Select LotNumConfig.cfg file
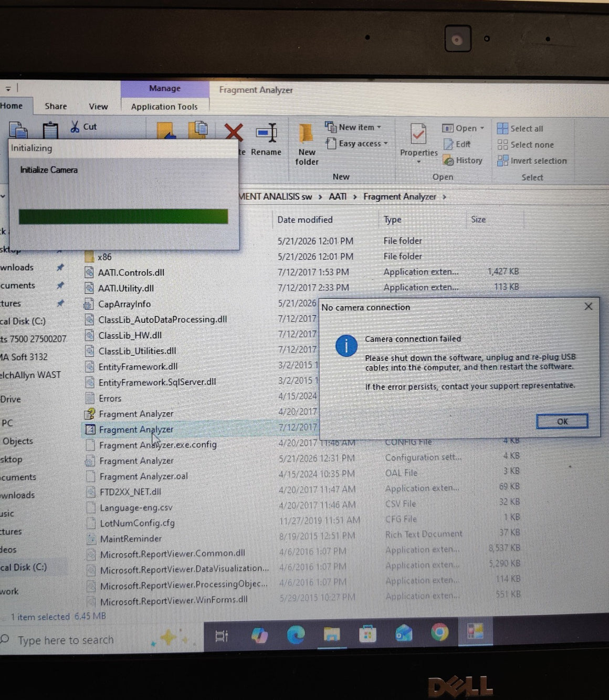This screenshot has height=700, width=609. (x=137, y=523)
